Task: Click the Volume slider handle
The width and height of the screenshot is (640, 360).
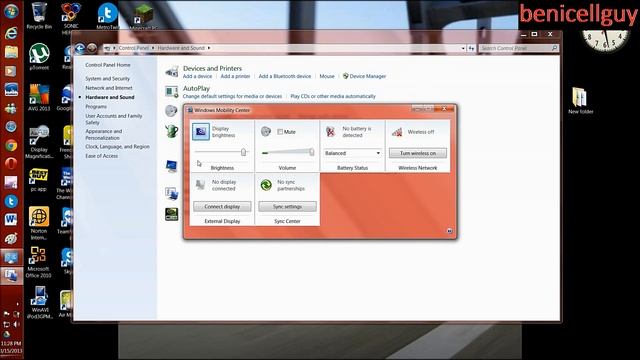Action: [311, 152]
